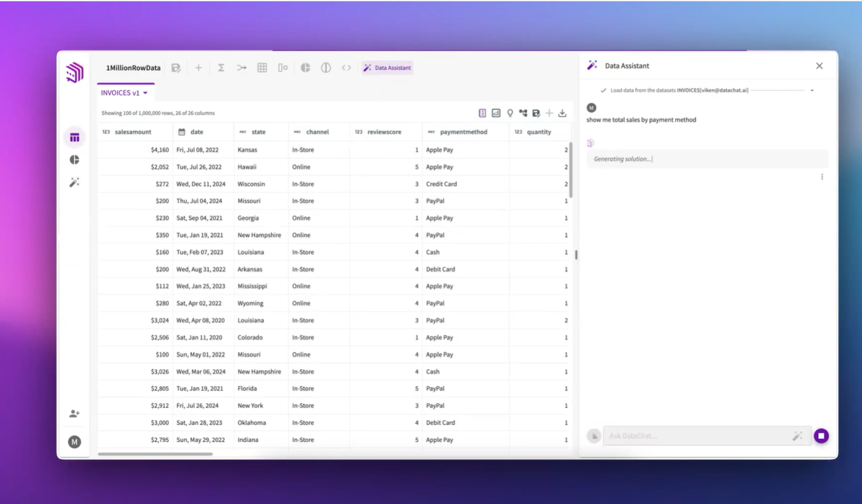Open the charts view in left sidebar
The height and width of the screenshot is (504, 862).
point(75,160)
